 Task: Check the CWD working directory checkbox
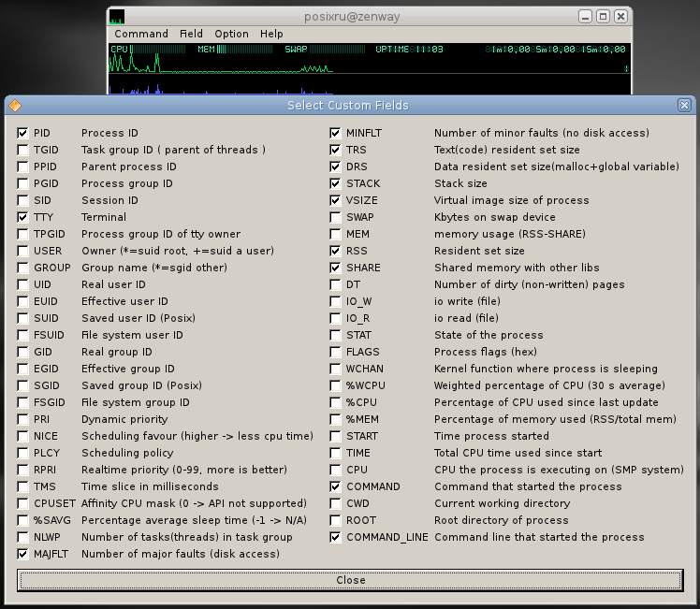[335, 503]
